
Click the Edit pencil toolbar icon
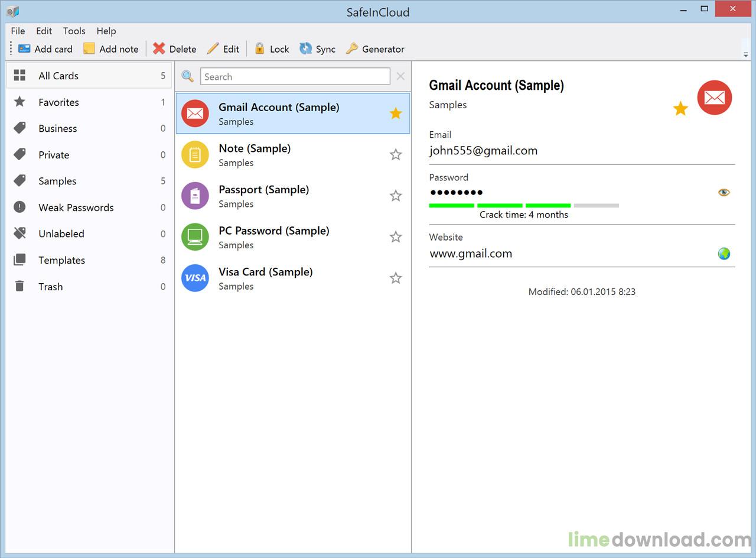(x=213, y=49)
